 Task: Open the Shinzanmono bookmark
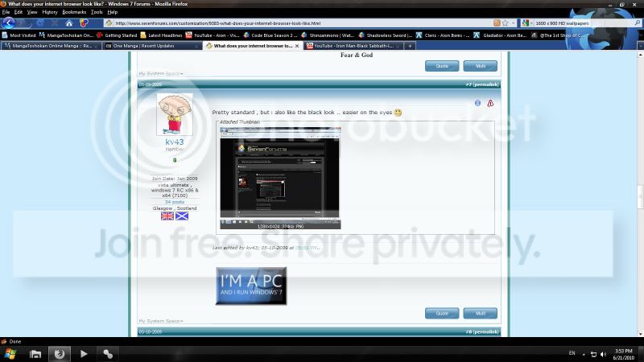(328, 35)
